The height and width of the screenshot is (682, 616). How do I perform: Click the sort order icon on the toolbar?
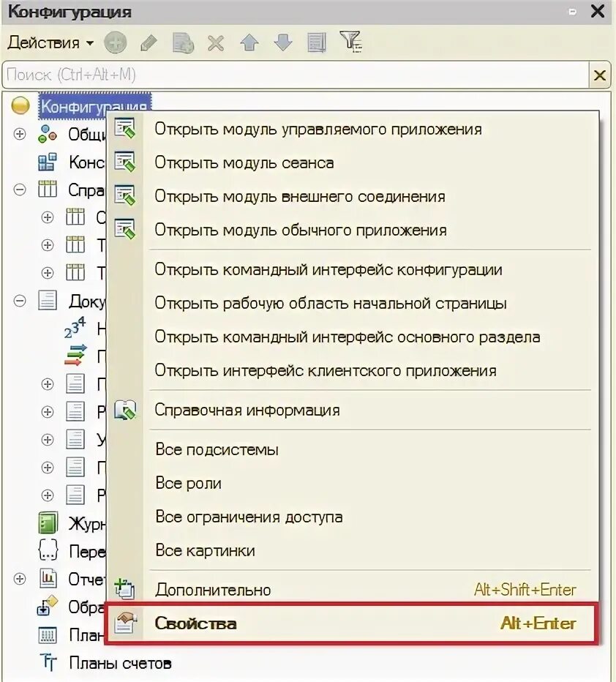tap(317, 42)
